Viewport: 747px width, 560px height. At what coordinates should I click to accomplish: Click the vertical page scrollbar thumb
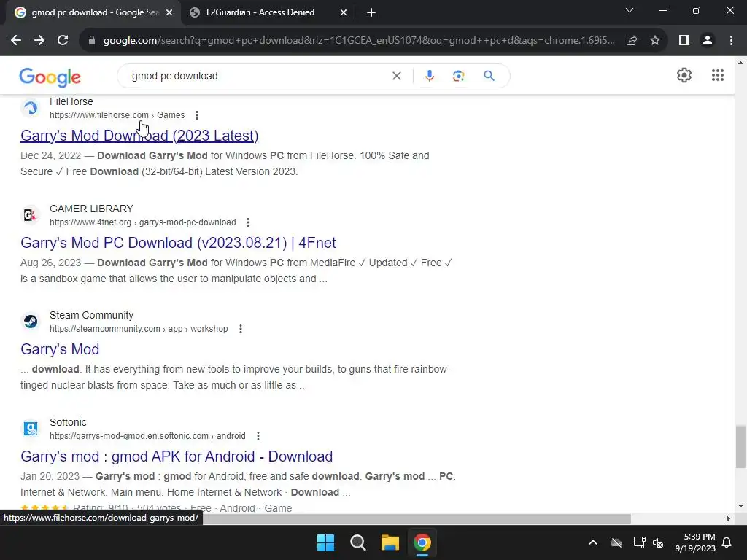(x=741, y=447)
